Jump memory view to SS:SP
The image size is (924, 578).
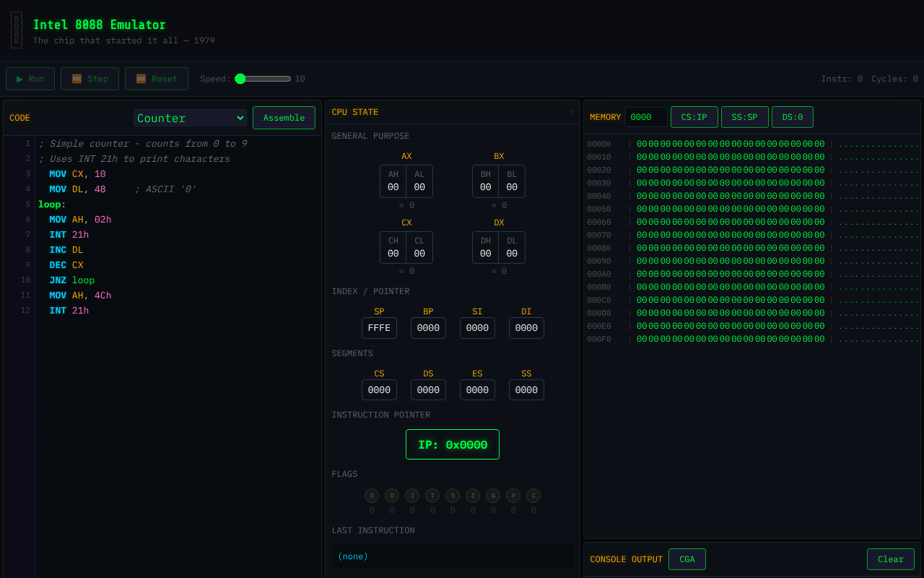(x=745, y=117)
